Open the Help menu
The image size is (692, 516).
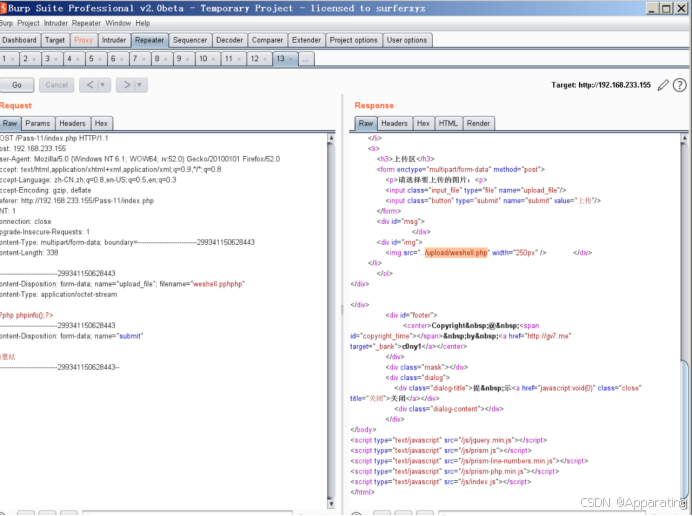coord(143,23)
